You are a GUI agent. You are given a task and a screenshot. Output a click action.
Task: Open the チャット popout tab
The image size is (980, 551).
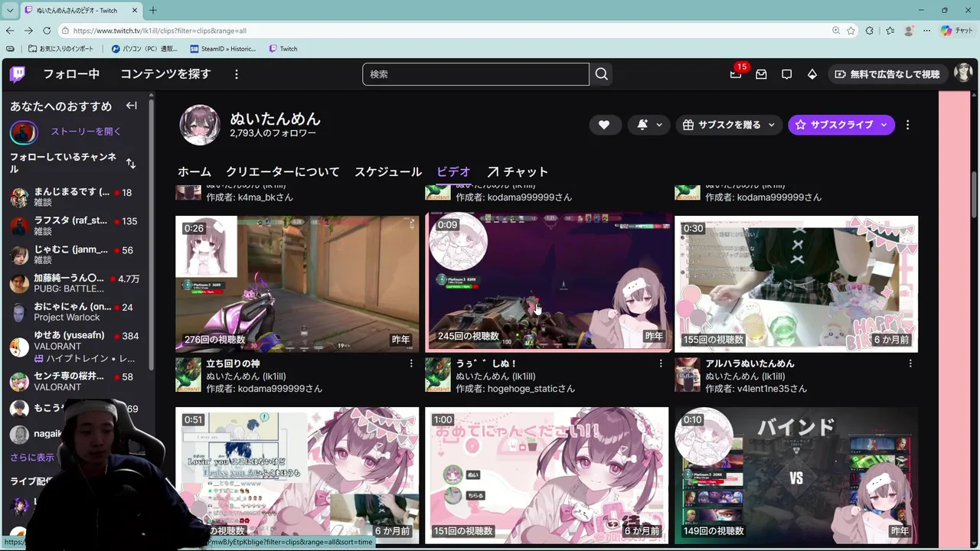click(x=518, y=171)
